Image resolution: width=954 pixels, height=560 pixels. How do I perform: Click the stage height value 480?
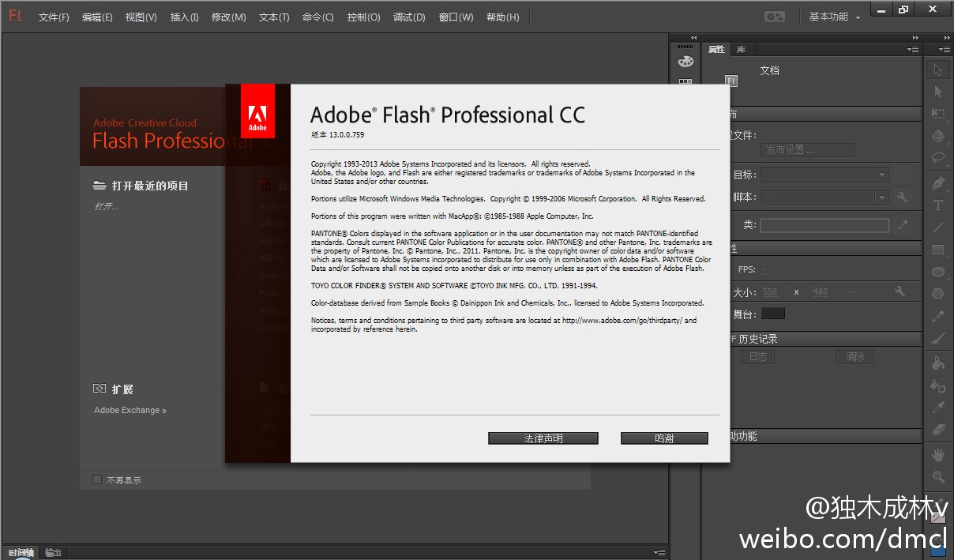pos(821,291)
